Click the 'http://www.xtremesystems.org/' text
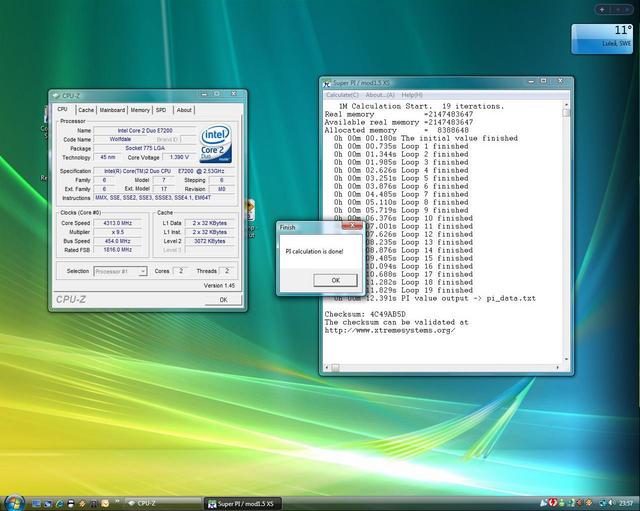Screen dimensions: 640x511 pyautogui.click(x=390, y=331)
